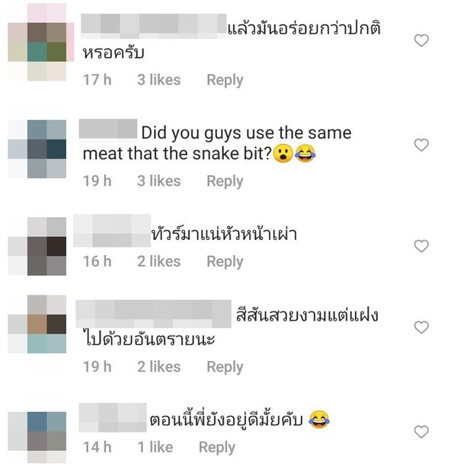Tap heart on snake bite meat comment

tap(421, 145)
